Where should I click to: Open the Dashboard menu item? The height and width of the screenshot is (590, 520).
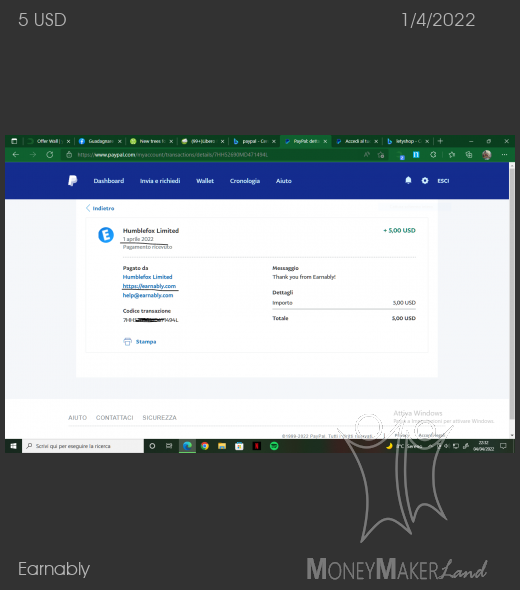[x=109, y=181]
